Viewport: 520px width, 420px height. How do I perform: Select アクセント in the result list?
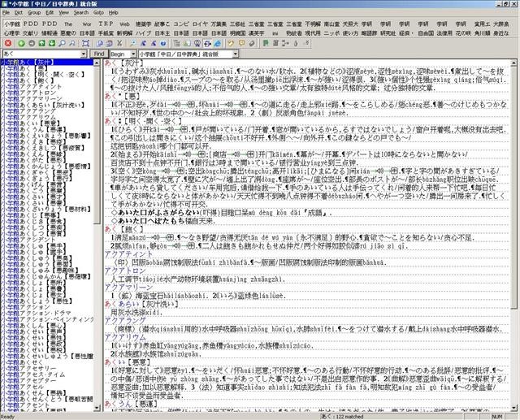[35, 405]
